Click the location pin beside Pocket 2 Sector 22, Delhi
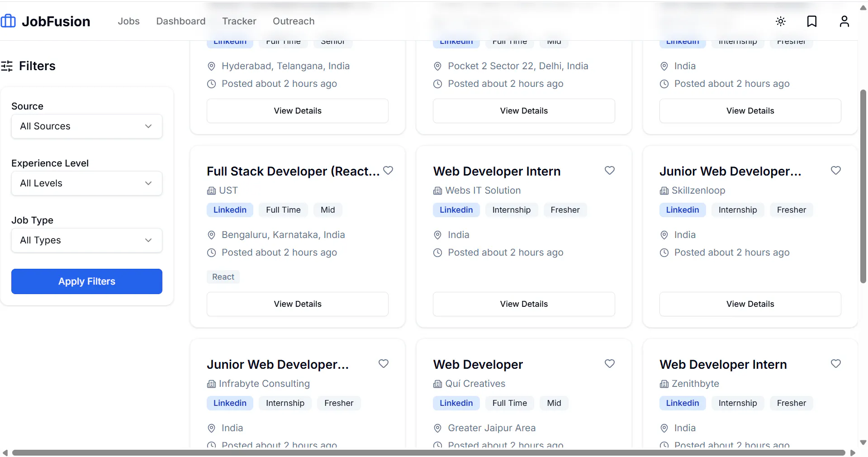 tap(437, 66)
